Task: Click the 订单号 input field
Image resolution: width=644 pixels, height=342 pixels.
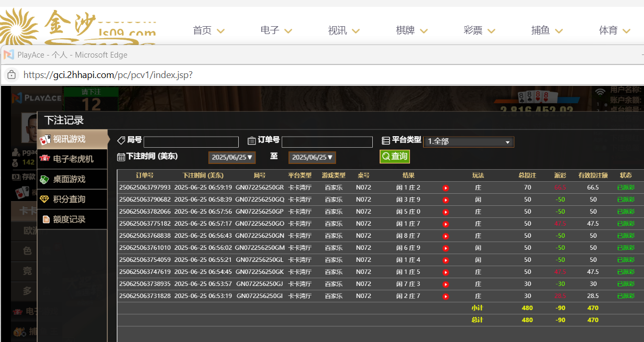Action: point(327,142)
